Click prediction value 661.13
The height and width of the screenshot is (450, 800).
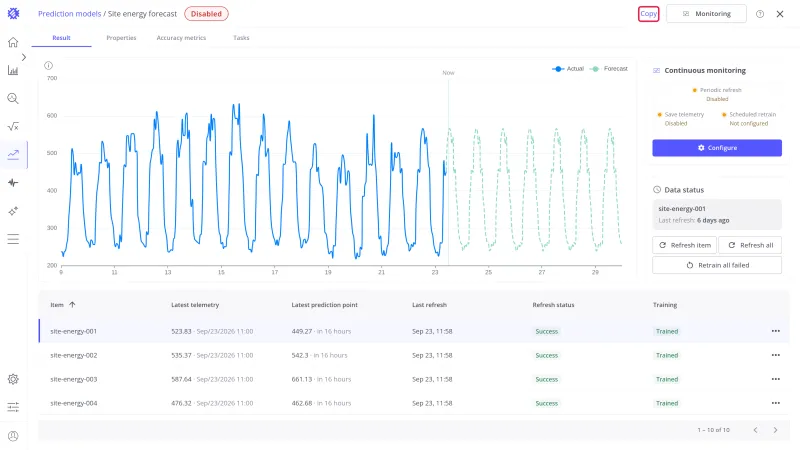coord(302,379)
